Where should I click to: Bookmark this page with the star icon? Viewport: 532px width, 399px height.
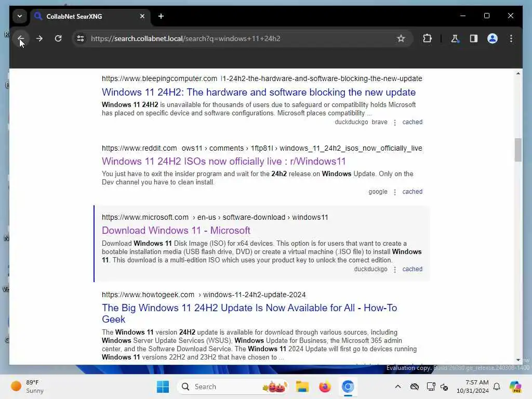(401, 38)
